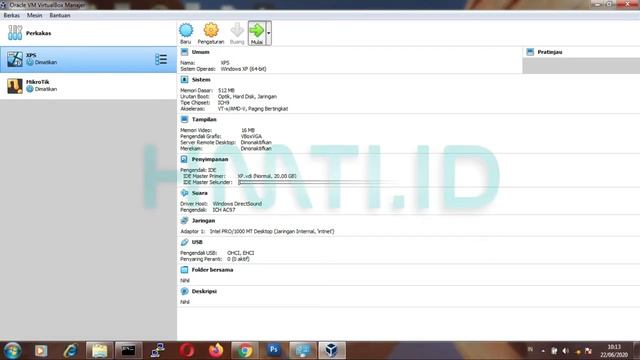Select the XPS virtual machine
The image size is (640, 360).
pos(88,60)
